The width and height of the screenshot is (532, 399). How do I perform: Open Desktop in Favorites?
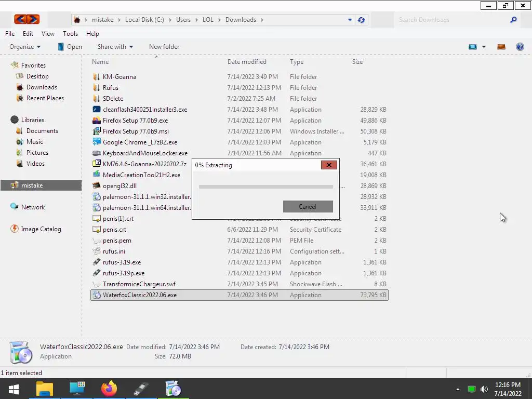[37, 76]
